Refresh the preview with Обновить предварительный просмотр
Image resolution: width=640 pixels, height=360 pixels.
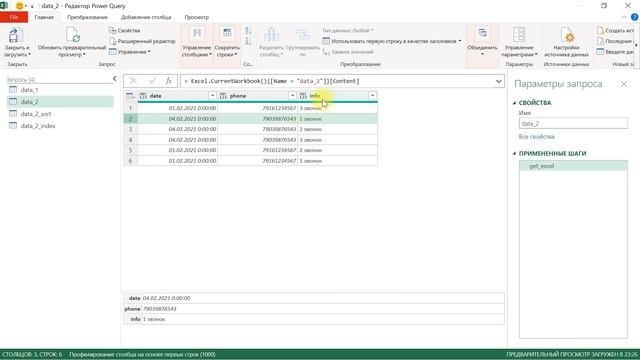coord(72,42)
